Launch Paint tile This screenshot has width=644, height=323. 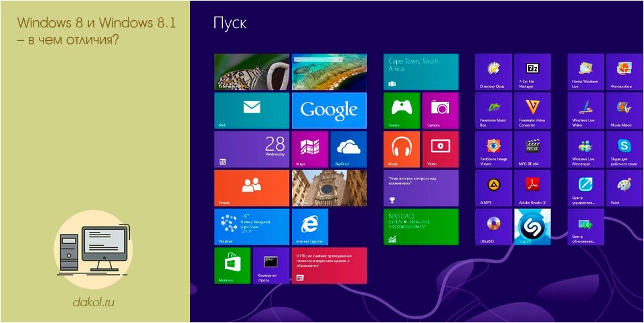click(x=625, y=188)
